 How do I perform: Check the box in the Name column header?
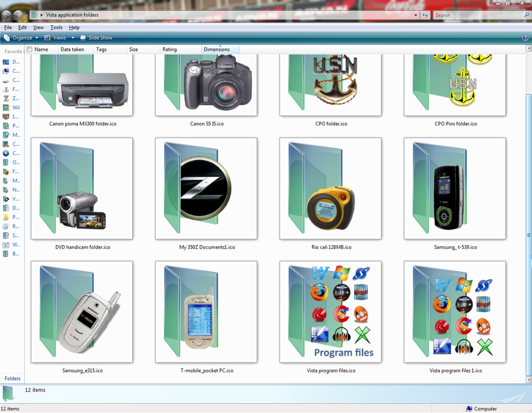click(x=30, y=49)
